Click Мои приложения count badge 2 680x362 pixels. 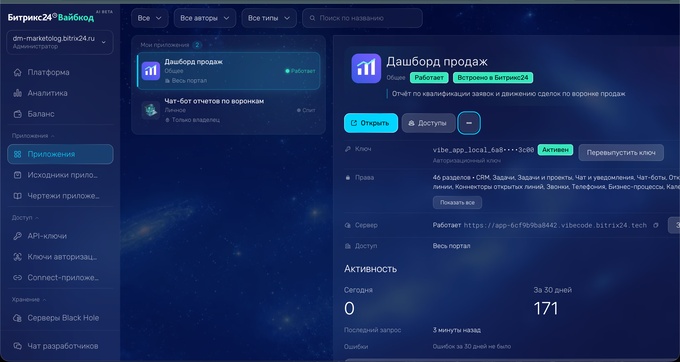coord(197,45)
